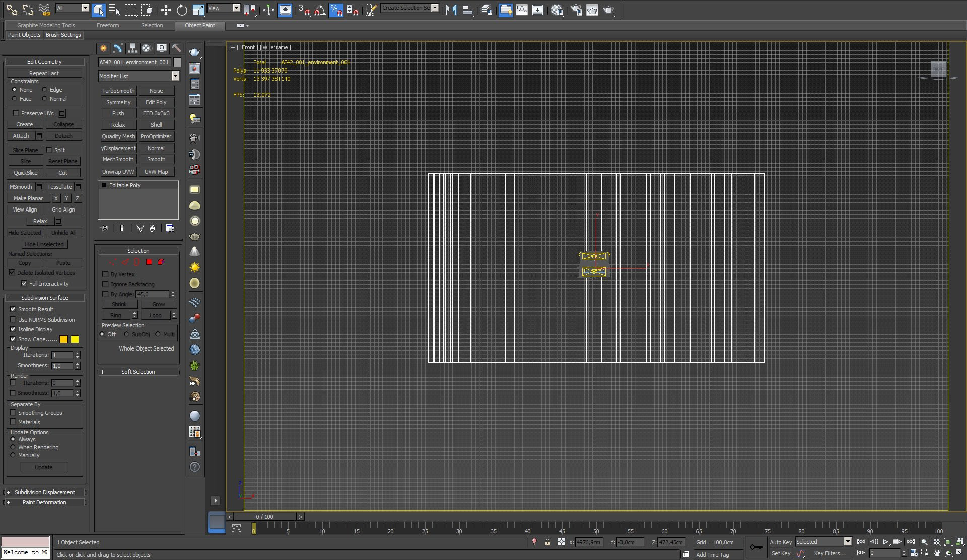Open the Render Setup teapot icon
This screenshot has width=967, height=560.
click(576, 9)
